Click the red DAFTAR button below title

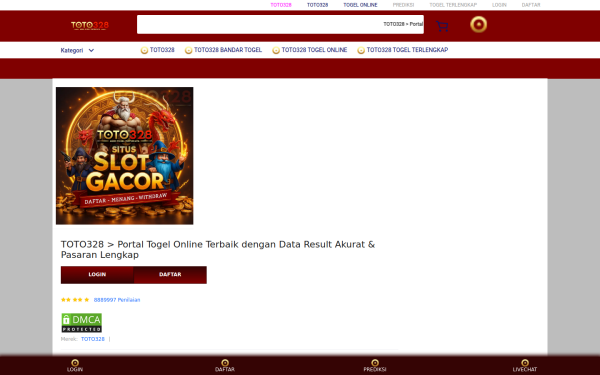pyautogui.click(x=170, y=275)
